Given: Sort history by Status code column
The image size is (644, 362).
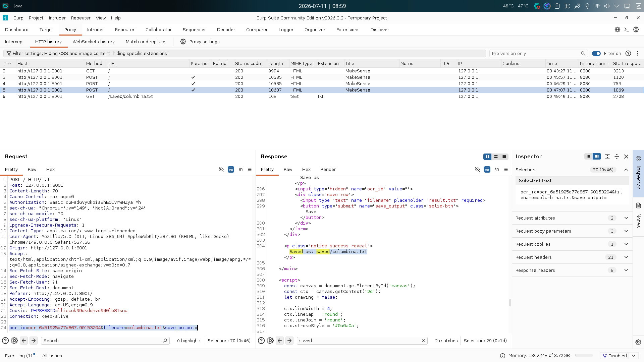Looking at the screenshot, I should 248,63.
